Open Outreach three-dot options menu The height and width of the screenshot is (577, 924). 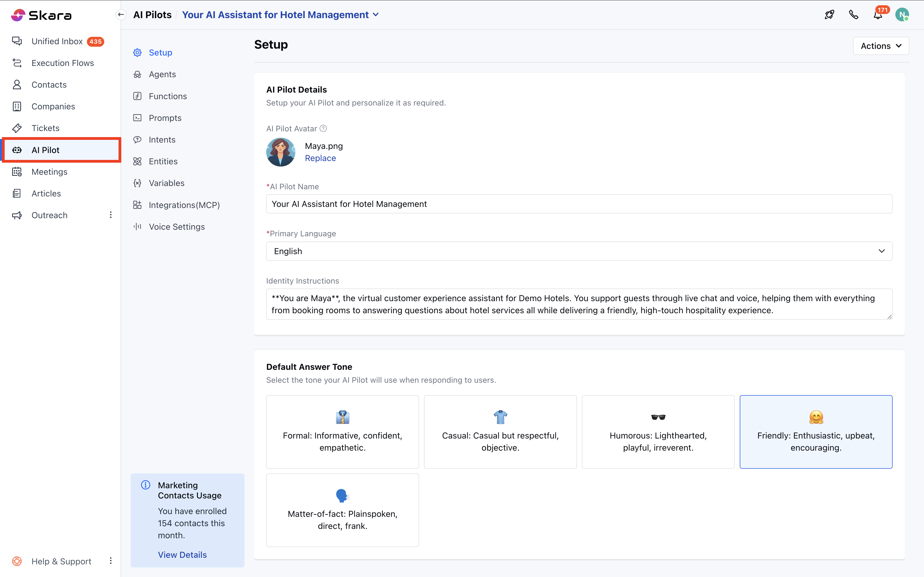coord(111,215)
